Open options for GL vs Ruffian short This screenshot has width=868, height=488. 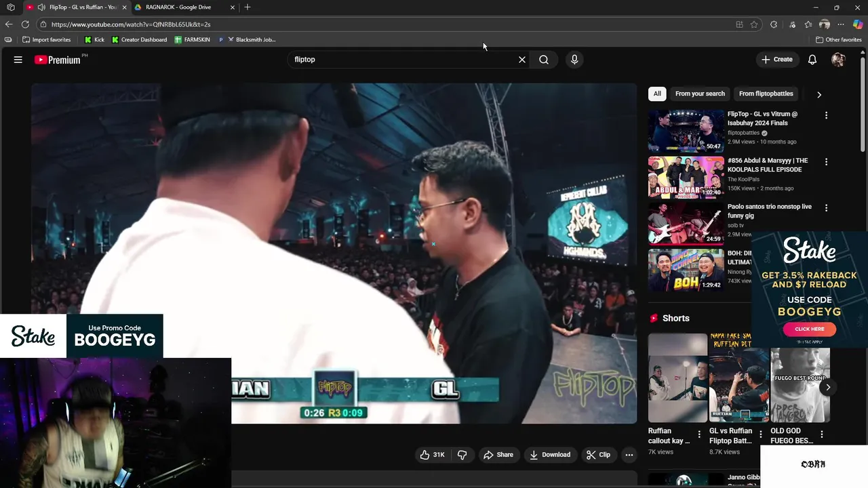(x=760, y=434)
